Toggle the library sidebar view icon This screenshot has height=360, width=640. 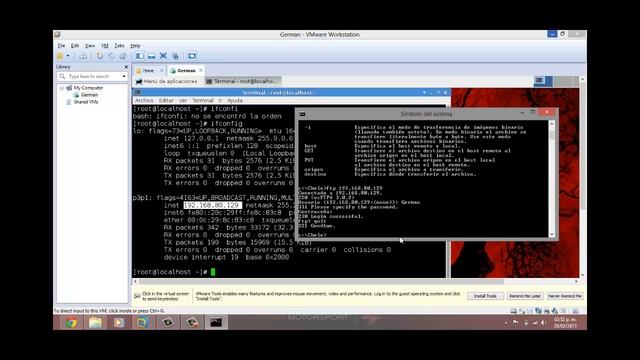140,56
